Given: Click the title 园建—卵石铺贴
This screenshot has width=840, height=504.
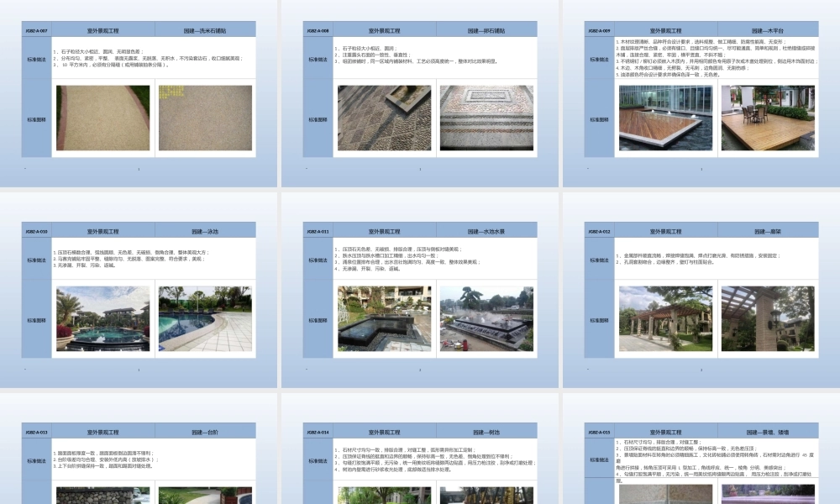Looking at the screenshot, I should click(x=486, y=30).
